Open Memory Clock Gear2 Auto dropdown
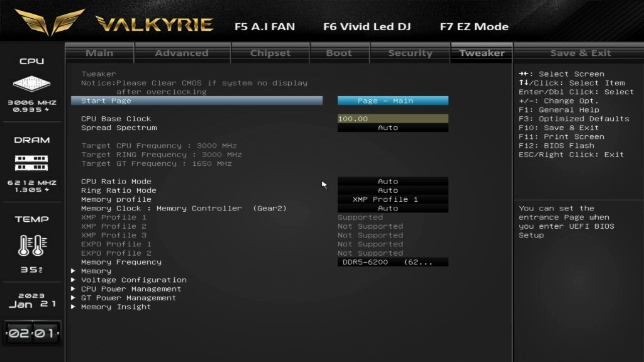 tap(392, 209)
